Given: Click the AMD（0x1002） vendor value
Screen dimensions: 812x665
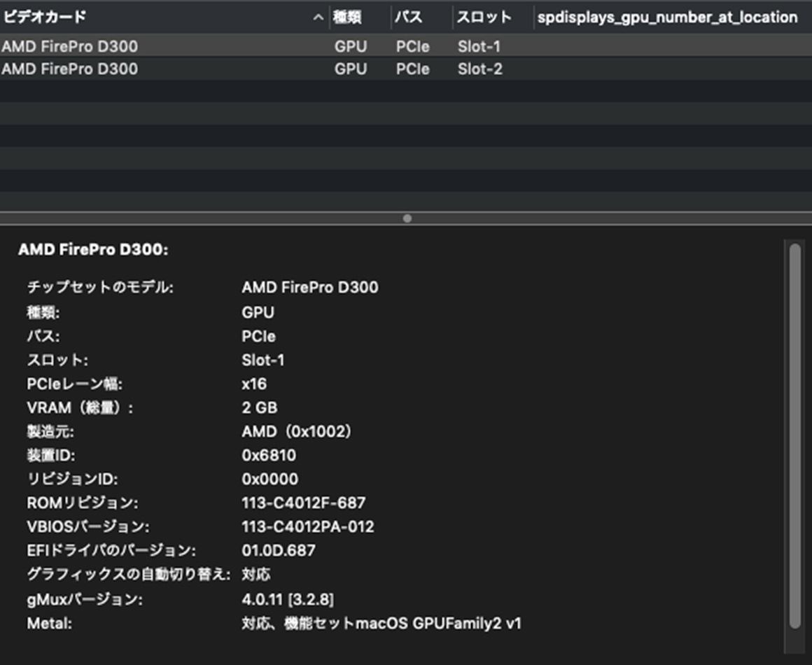Looking at the screenshot, I should [297, 431].
